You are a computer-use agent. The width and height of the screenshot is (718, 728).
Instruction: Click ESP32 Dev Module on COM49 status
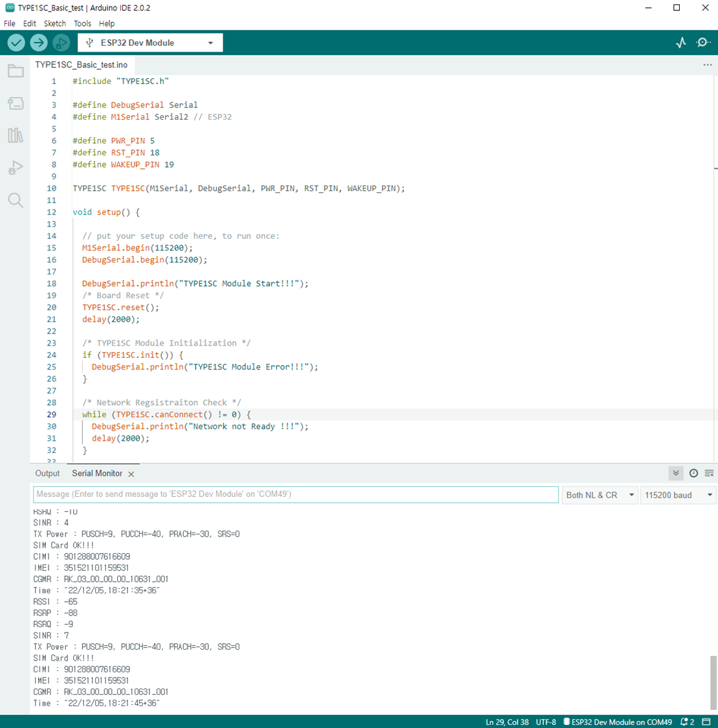click(617, 722)
